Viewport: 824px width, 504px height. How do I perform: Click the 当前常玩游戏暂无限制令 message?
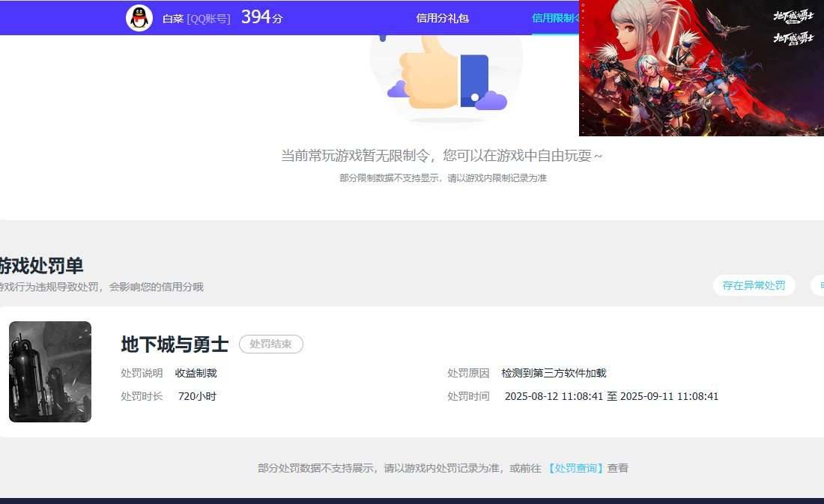[441, 156]
